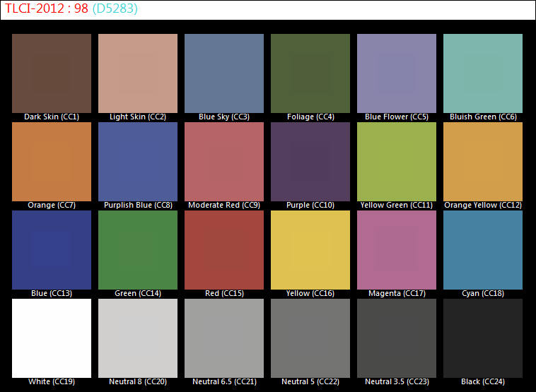Click the Dark Skin (CC1) color patch
Viewport: 536px width, 392px height.
(52, 73)
